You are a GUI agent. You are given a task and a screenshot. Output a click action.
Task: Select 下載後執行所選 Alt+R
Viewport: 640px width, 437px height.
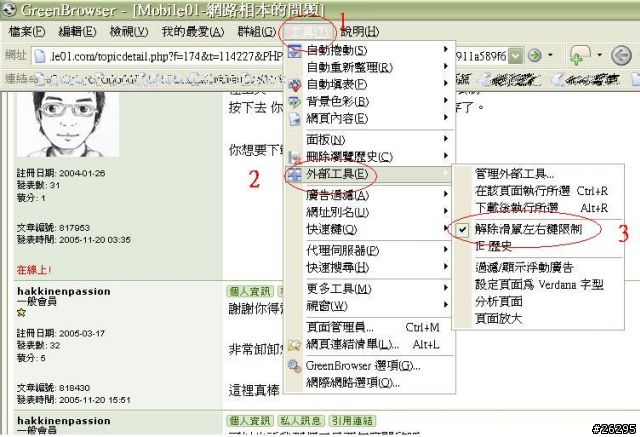538,208
